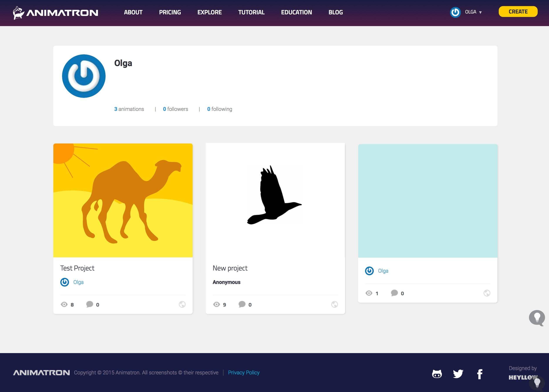Click the Olga profile name heading
Screen dimensions: 549x392
123,63
